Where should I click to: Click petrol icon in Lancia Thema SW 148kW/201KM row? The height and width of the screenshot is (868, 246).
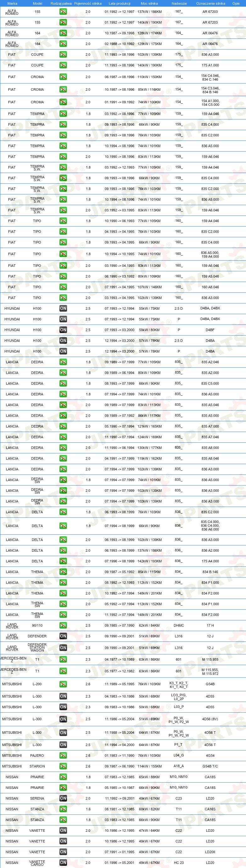[63, 615]
